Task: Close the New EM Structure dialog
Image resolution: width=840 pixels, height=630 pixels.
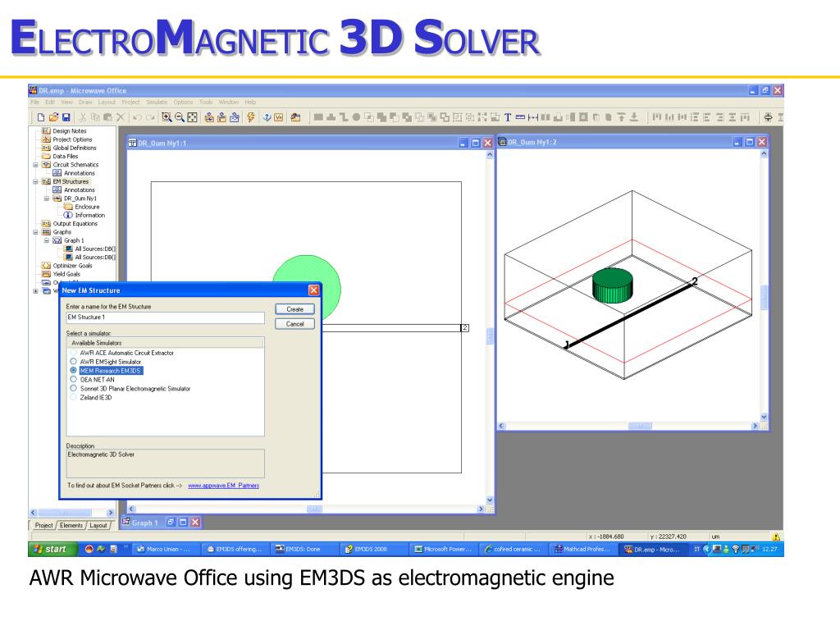Action: click(313, 290)
